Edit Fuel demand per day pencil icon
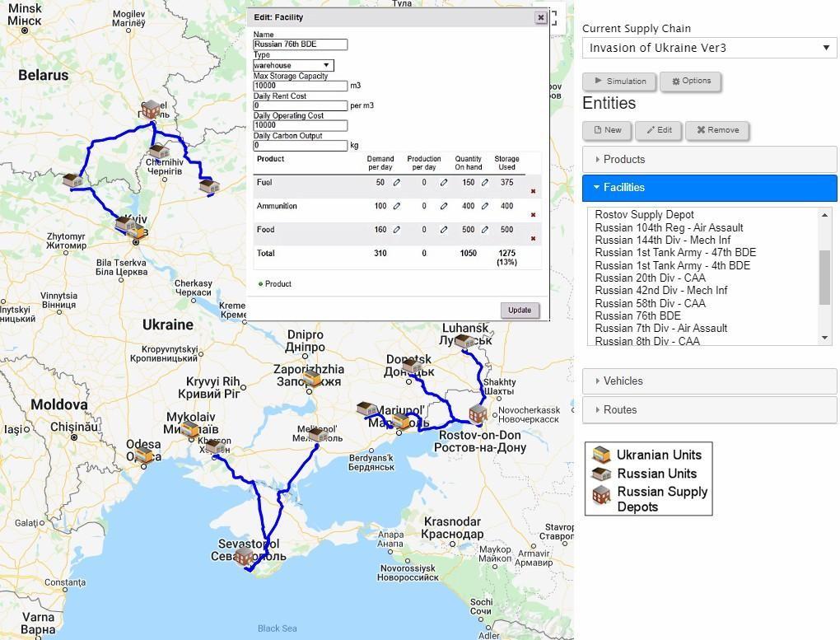 click(396, 183)
